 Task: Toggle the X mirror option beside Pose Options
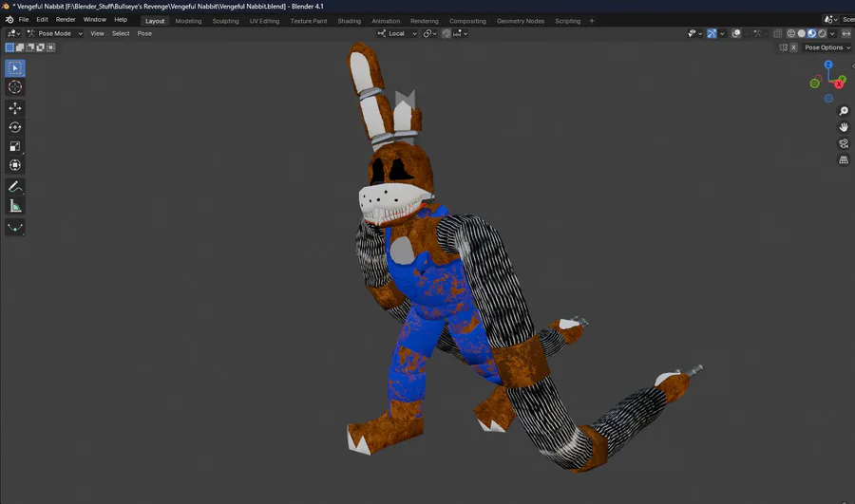click(x=793, y=47)
